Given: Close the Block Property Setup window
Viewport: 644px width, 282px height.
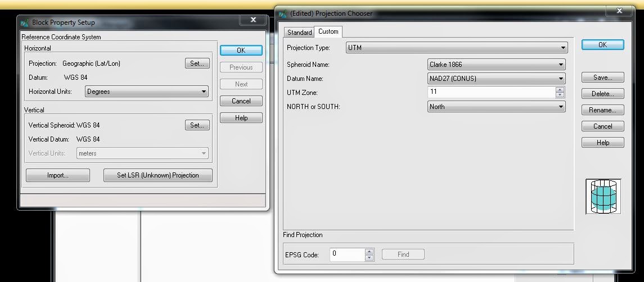Looking at the screenshot, I should pos(253,20).
